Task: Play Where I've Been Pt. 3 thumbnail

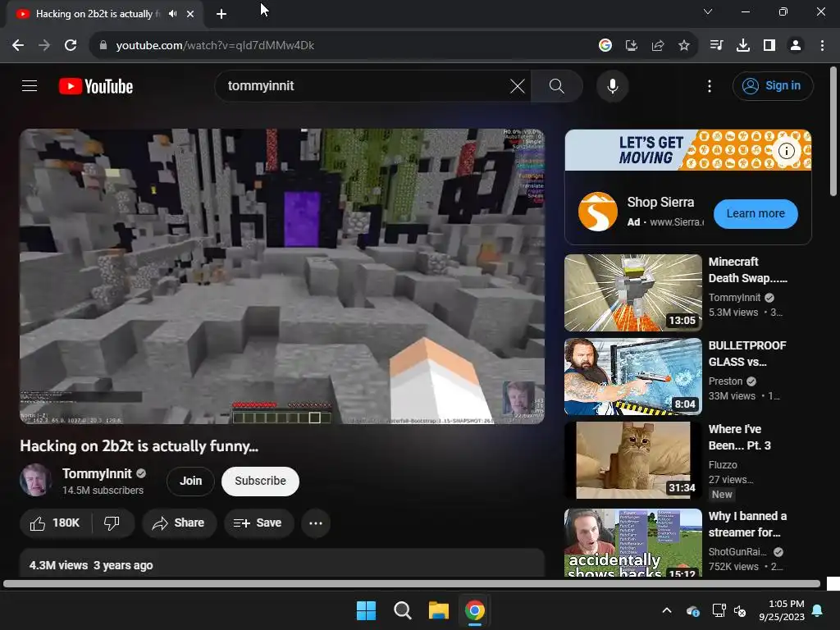Action: (x=632, y=459)
